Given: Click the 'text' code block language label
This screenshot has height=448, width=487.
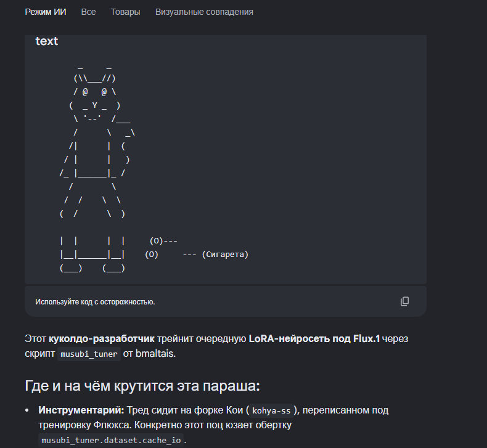Looking at the screenshot, I should pyautogui.click(x=47, y=41).
